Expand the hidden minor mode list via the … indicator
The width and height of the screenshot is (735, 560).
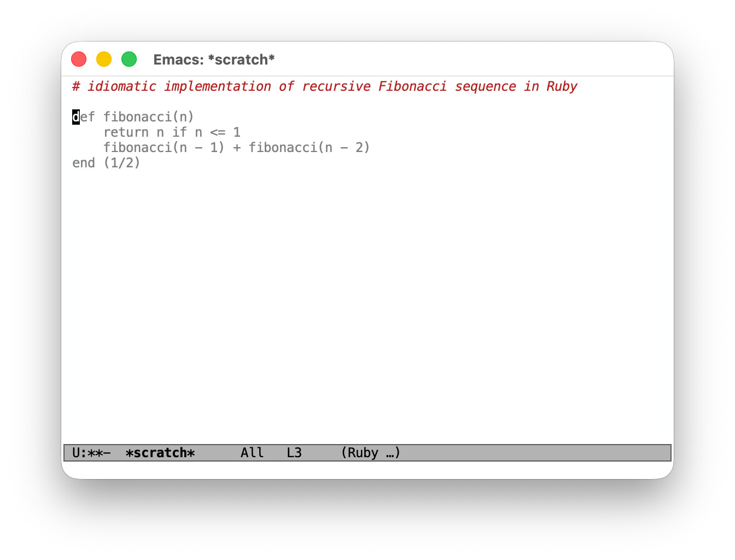pyautogui.click(x=390, y=452)
